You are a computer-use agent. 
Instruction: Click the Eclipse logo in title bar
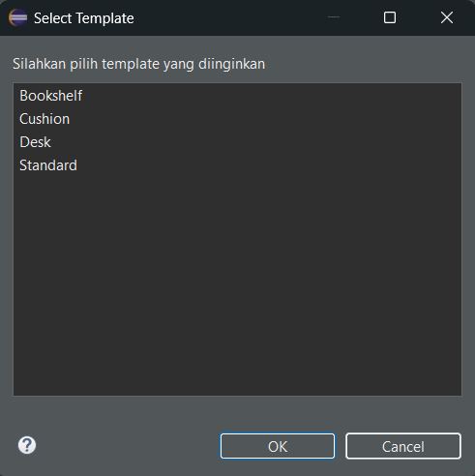[18, 17]
